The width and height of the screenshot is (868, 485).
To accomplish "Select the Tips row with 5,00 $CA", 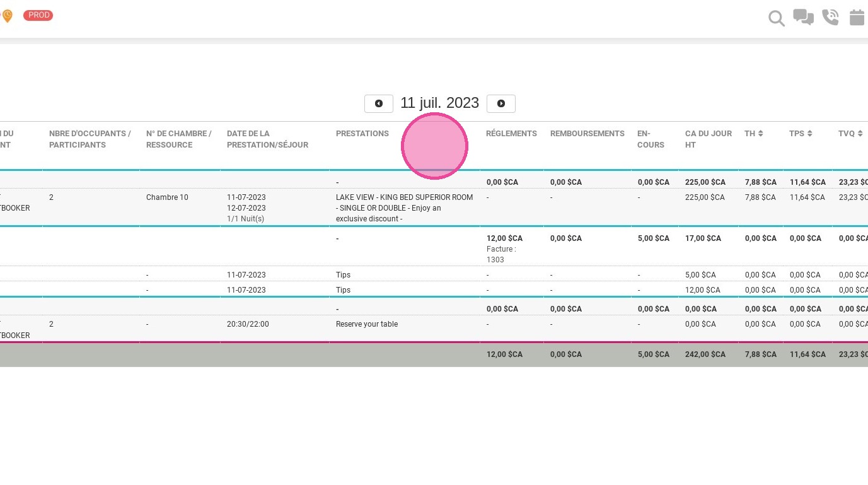I will coord(434,275).
